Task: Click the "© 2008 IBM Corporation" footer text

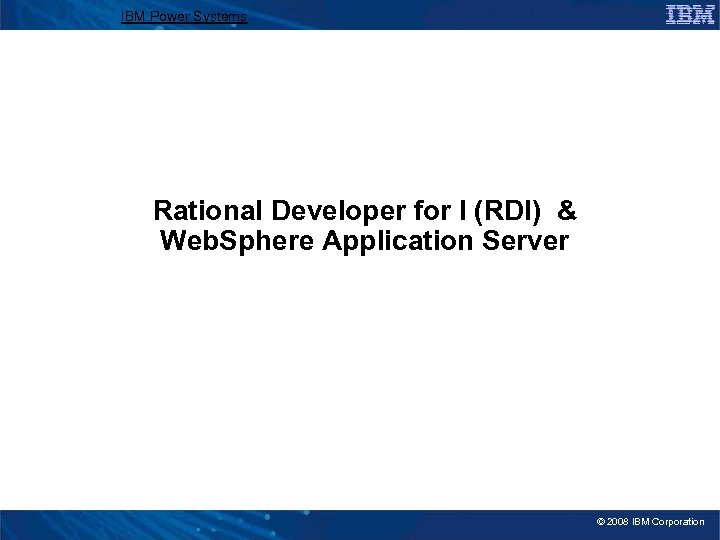Action: click(650, 522)
